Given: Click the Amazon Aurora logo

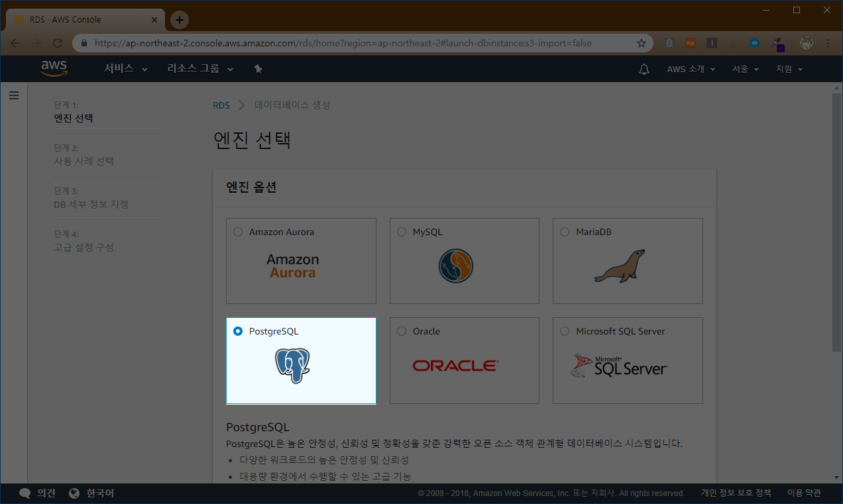Looking at the screenshot, I should 293,266.
